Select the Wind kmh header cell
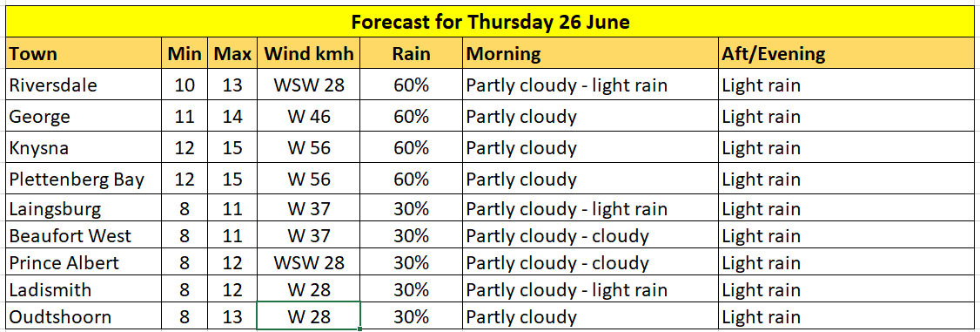 tap(309, 54)
